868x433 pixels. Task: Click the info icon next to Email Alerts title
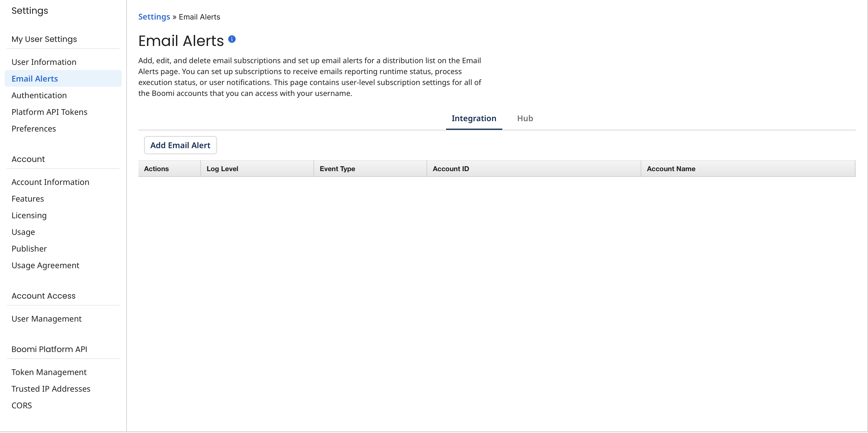click(232, 39)
